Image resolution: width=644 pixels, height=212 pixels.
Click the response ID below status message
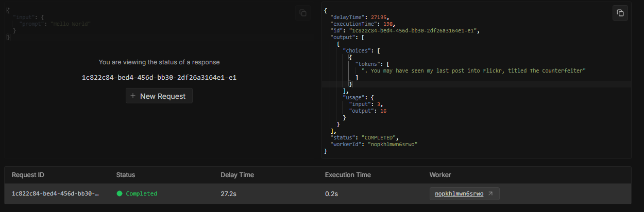point(159,77)
